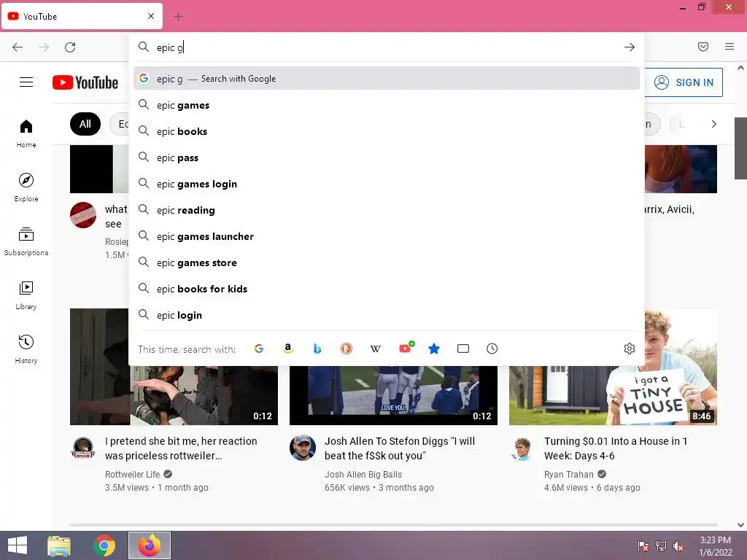Image resolution: width=747 pixels, height=560 pixels.
Task: Search this time with Amazon icon
Action: point(287,349)
